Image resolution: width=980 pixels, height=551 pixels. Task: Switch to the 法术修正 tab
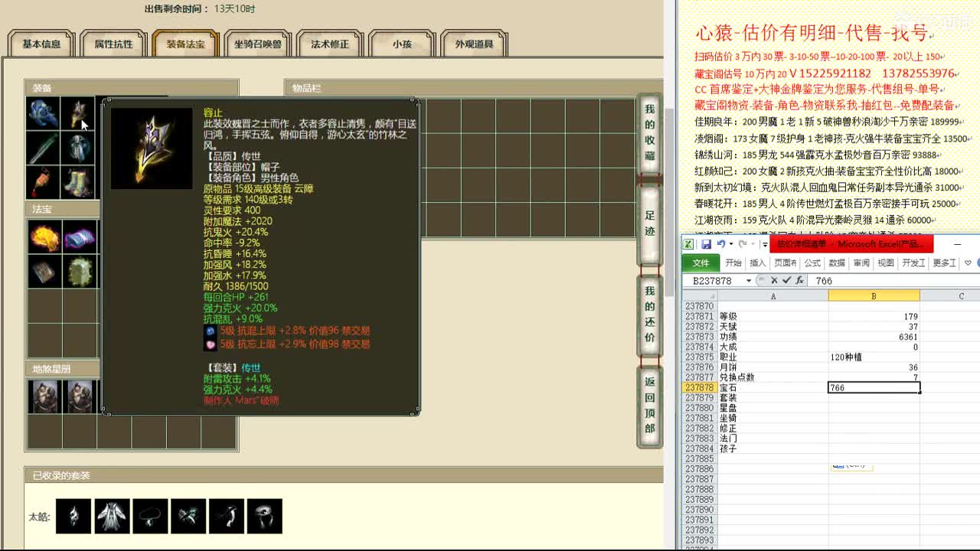(329, 44)
